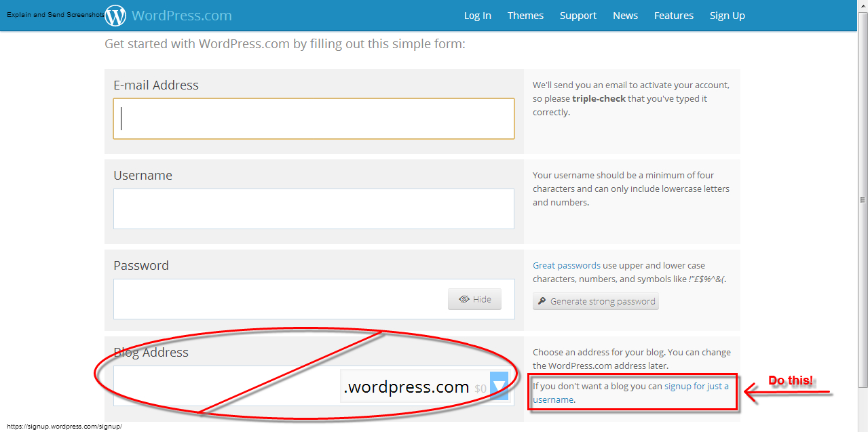This screenshot has height=432, width=868.
Task: Go to the Themes page
Action: coord(525,16)
